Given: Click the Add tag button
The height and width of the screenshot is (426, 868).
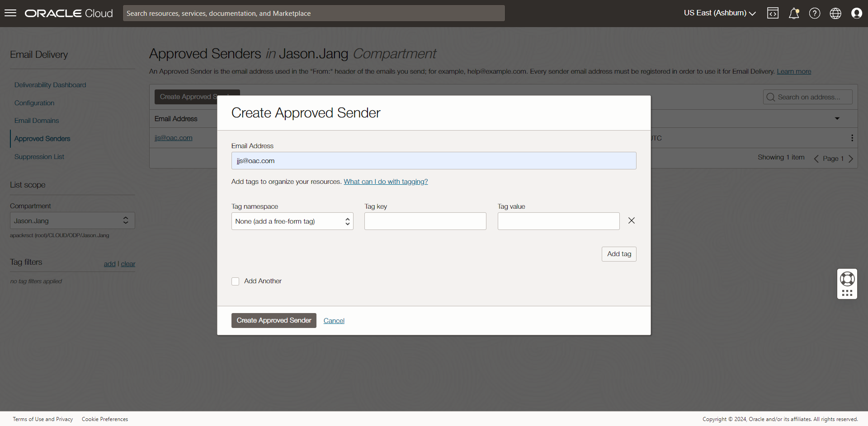Looking at the screenshot, I should coord(619,254).
